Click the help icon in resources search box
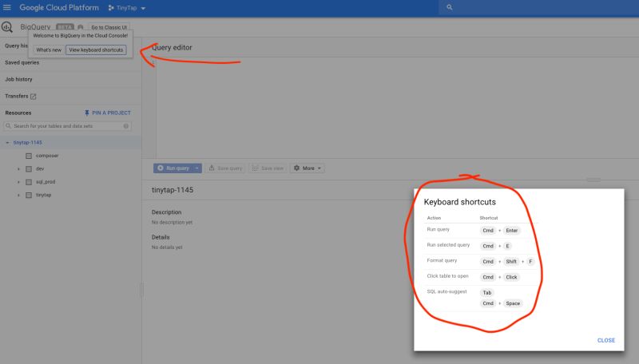This screenshot has width=639, height=364. 126,126
